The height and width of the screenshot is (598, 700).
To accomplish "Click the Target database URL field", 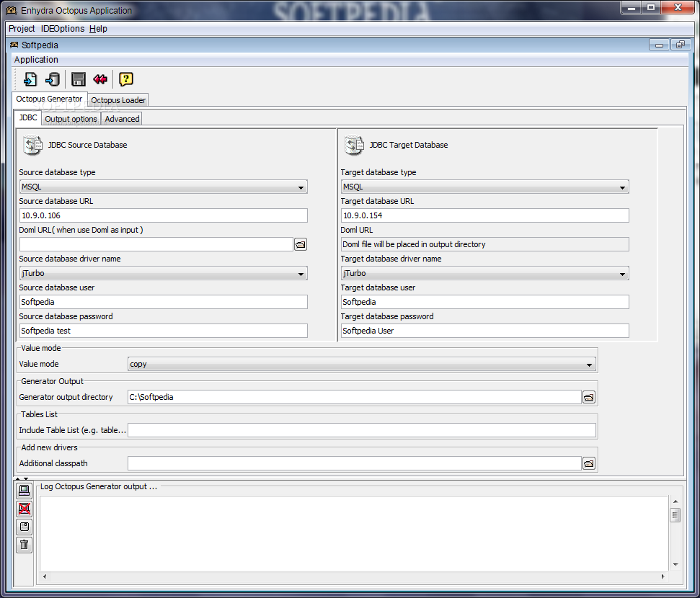I will click(x=485, y=215).
